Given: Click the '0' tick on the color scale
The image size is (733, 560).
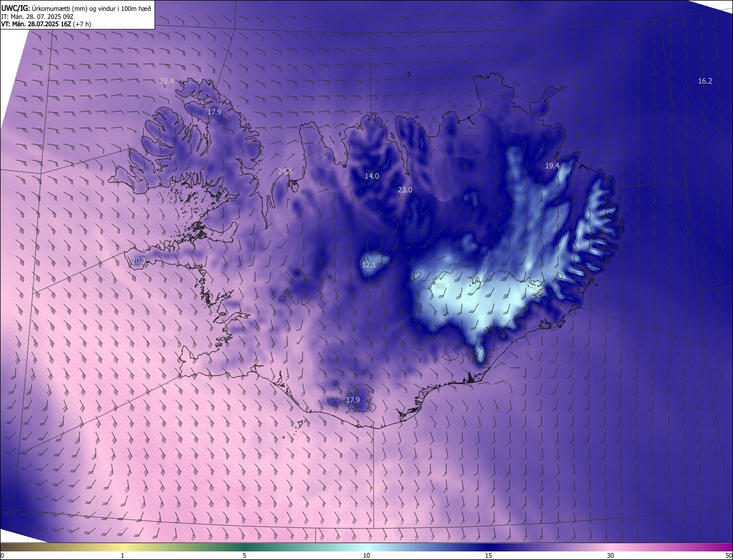Looking at the screenshot, I should point(2,555).
